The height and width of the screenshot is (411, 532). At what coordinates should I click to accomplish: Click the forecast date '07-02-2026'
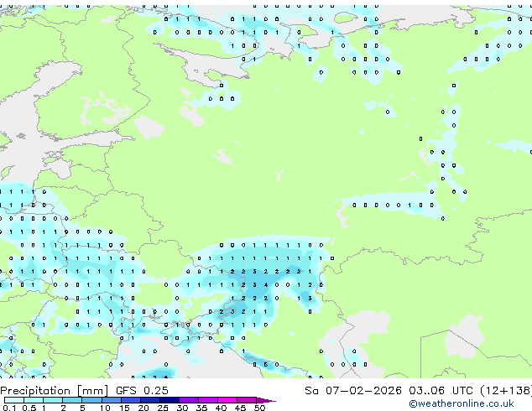[363, 391]
